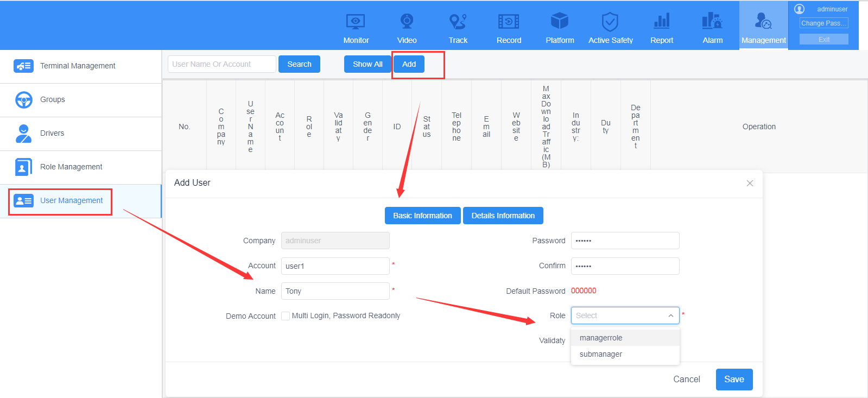Viewport: 868px width, 398px height.
Task: Open Groups menu item
Action: [x=80, y=100]
